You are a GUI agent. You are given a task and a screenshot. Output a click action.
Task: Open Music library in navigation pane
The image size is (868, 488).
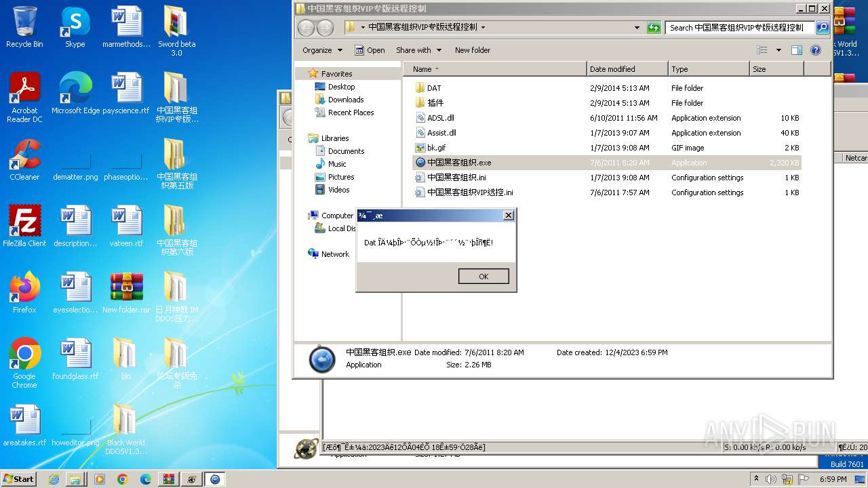point(337,164)
